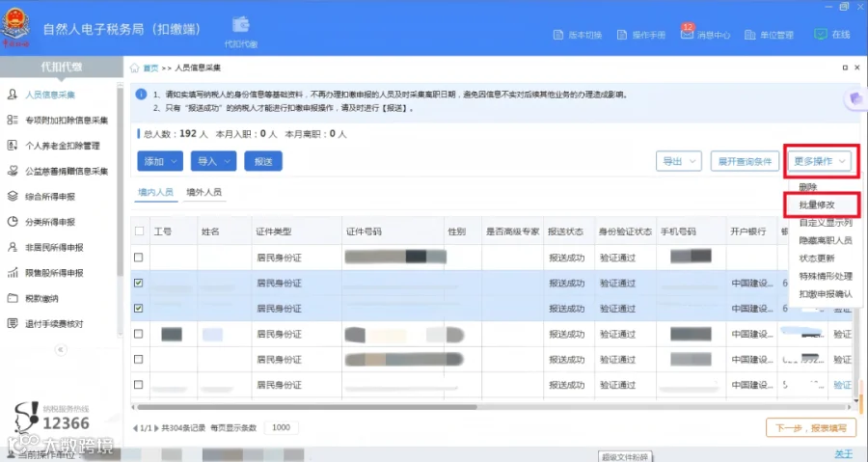Click the blue info icon in notice
868x462 pixels.
click(141, 95)
